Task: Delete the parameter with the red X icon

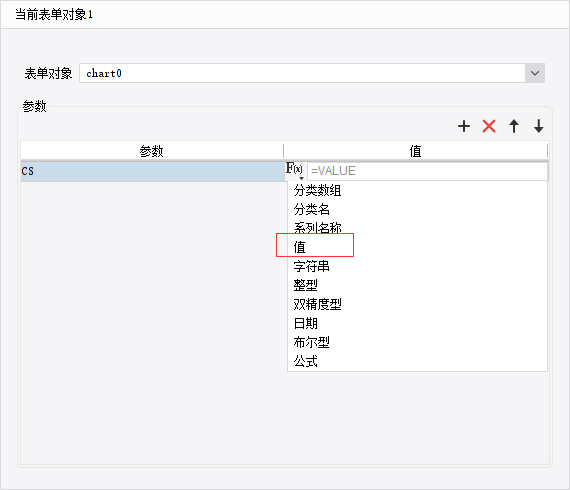Action: coord(489,126)
